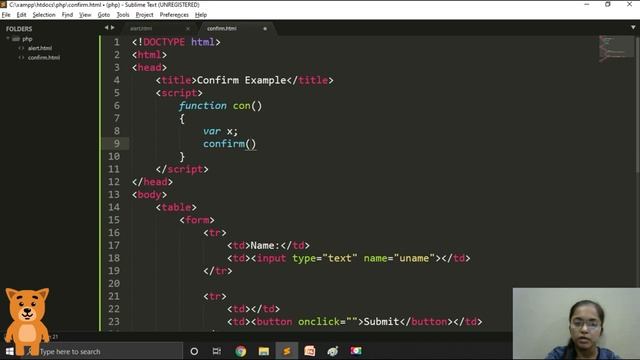This screenshot has width=640, height=360.
Task: Open the File menu
Action: [x=6, y=15]
